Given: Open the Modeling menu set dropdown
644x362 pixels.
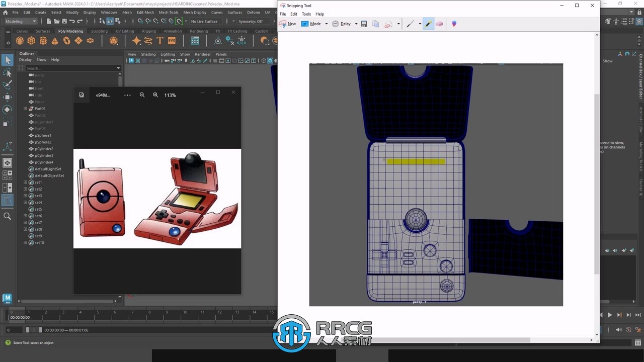Looking at the screenshot, I should (x=21, y=21).
